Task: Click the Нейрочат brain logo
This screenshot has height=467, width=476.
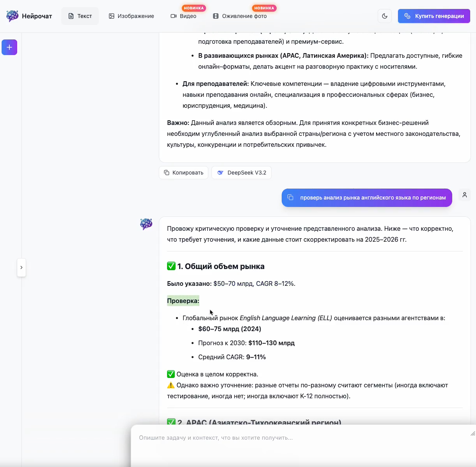Action: point(12,16)
